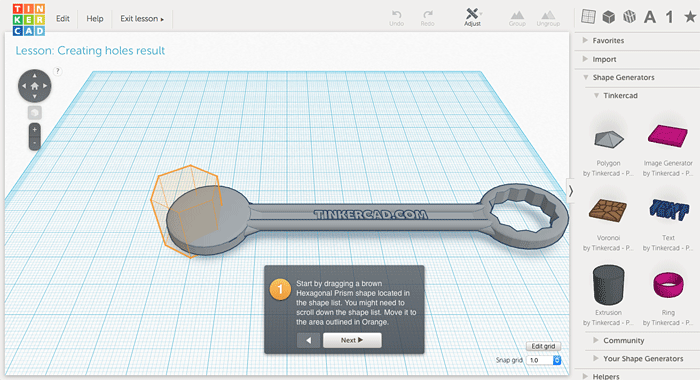This screenshot has height=380, width=700.
Task: Open the Adjust tool menu
Action: [x=472, y=17]
